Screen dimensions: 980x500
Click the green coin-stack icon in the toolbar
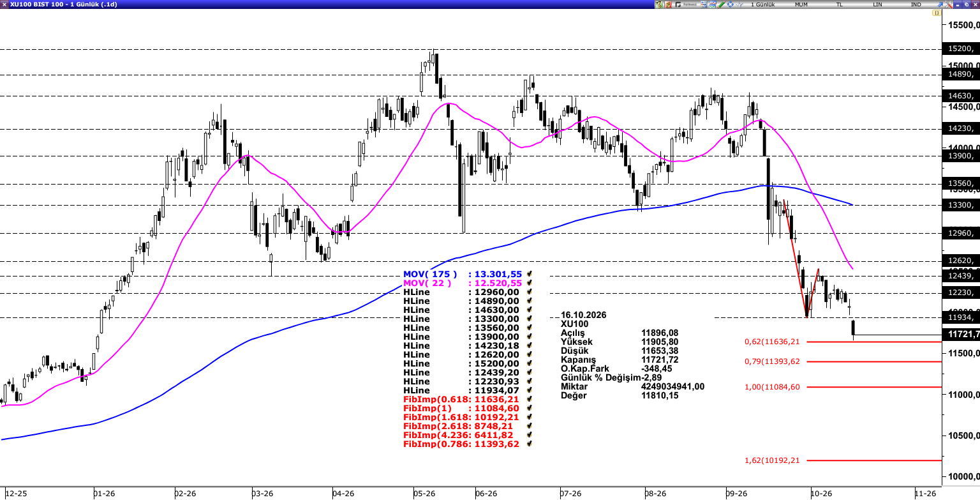(x=659, y=4)
